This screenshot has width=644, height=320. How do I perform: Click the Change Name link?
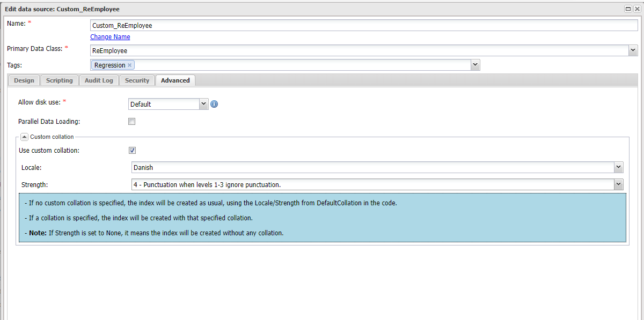pyautogui.click(x=110, y=37)
